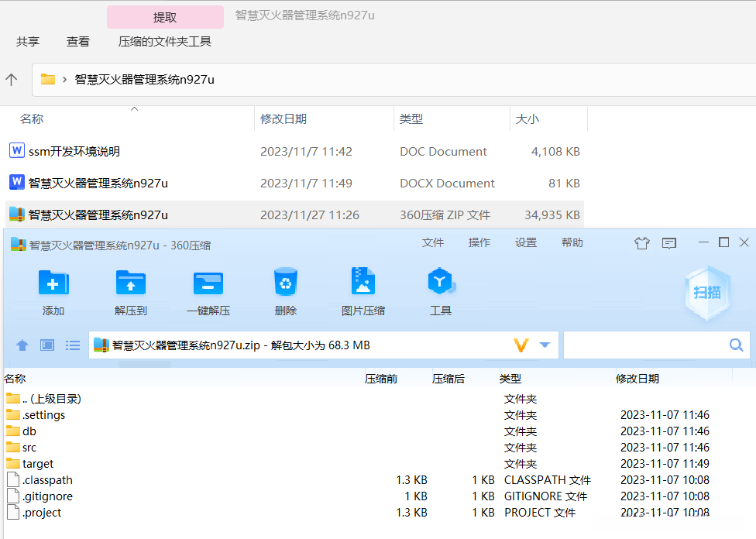
Task: Open the 帮助 menu in 360压缩
Action: [572, 242]
